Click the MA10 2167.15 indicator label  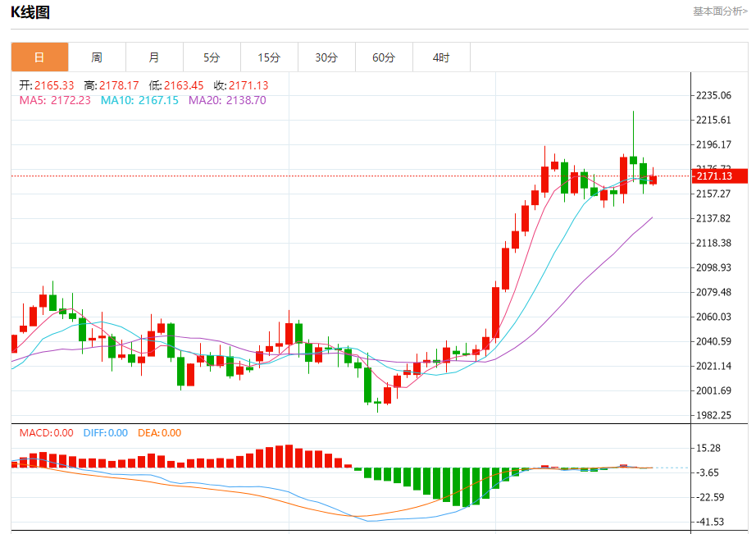pos(139,100)
